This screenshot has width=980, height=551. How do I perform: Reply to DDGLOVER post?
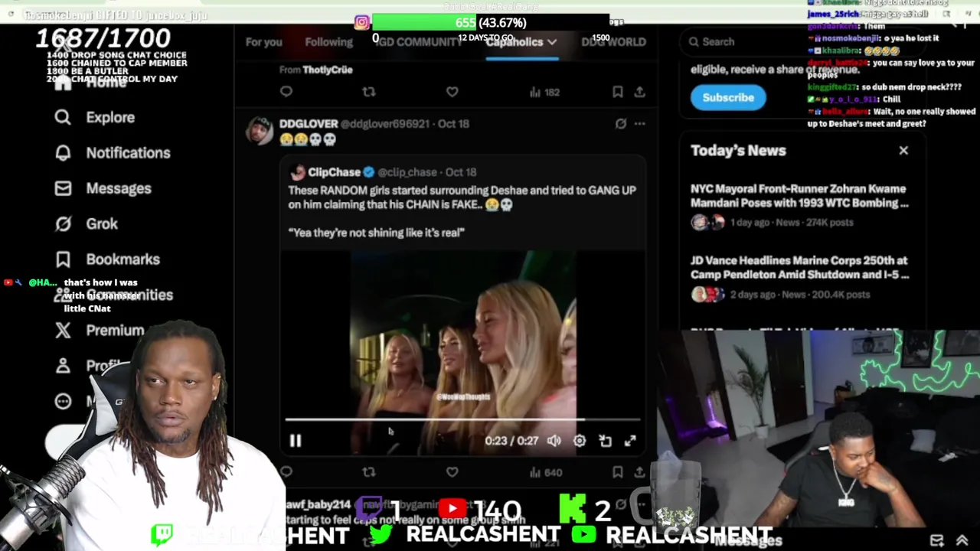pos(286,472)
